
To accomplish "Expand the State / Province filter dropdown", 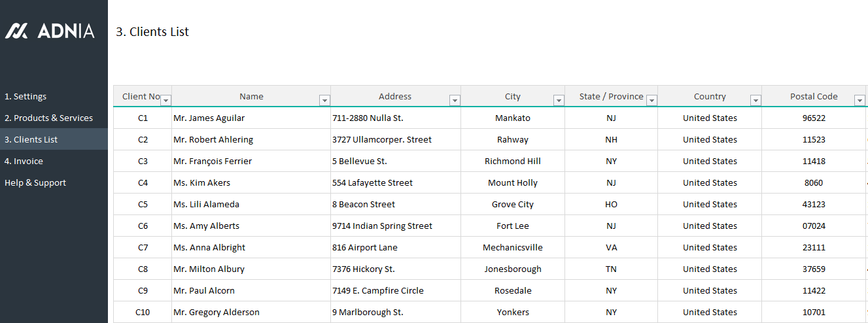I will pos(651,100).
